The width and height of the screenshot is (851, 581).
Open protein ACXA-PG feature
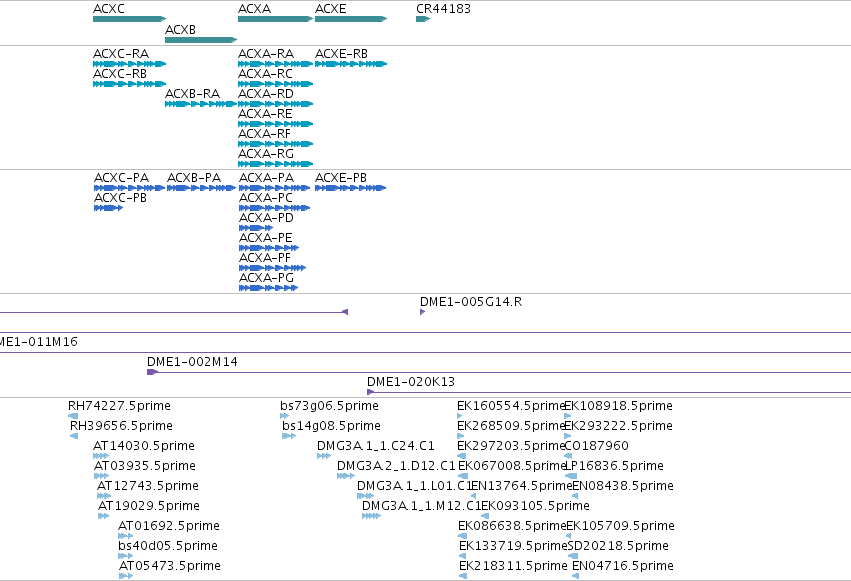(269, 288)
